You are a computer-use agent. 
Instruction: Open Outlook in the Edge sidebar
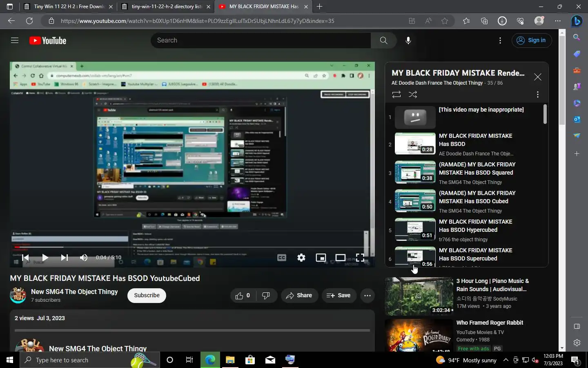pyautogui.click(x=577, y=119)
